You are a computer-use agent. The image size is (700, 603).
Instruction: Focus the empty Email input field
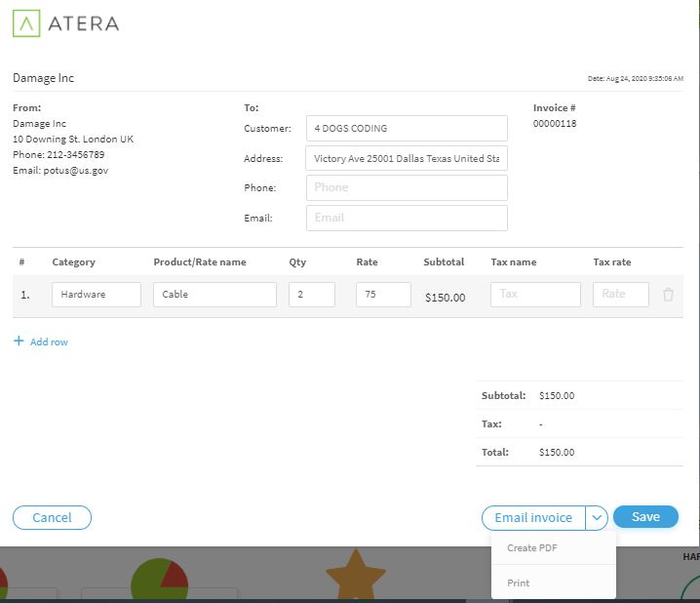click(407, 218)
